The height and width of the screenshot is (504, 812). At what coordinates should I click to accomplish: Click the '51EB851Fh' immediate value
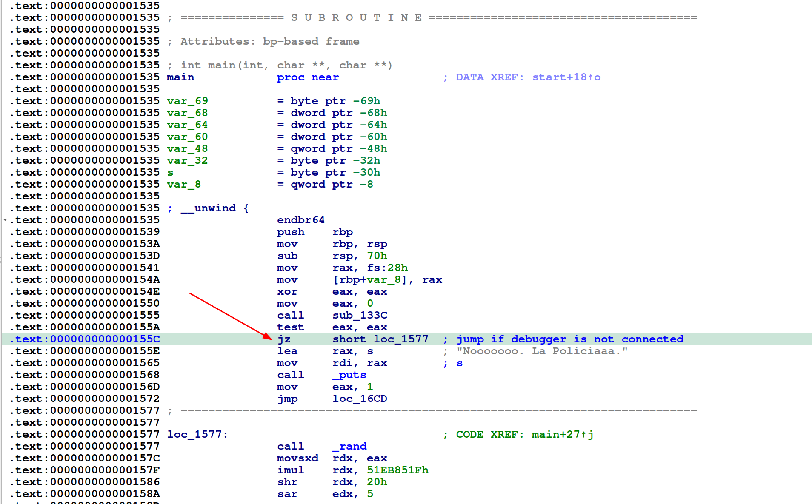point(397,470)
